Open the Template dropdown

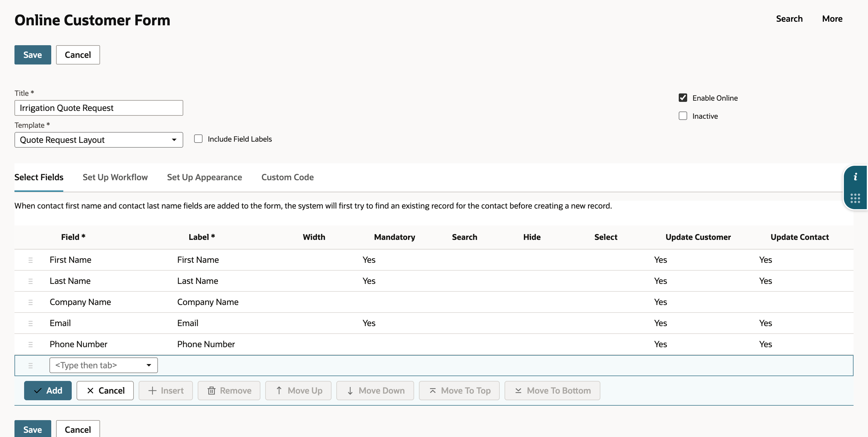coord(99,140)
